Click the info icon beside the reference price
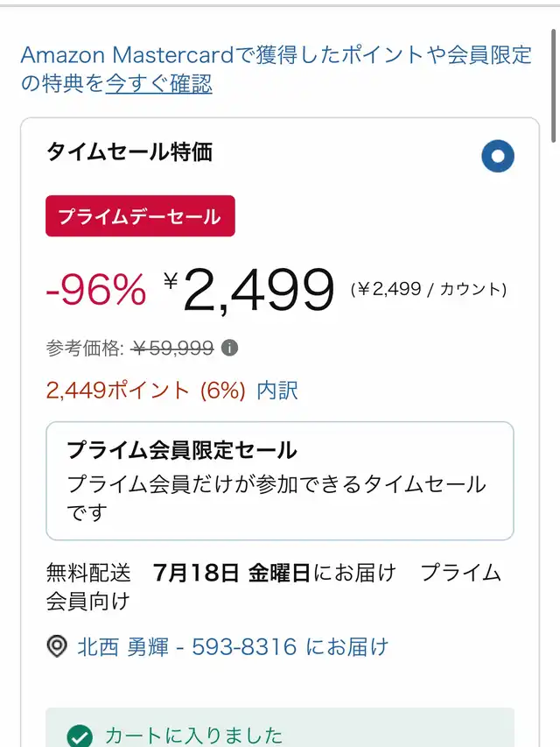 (x=229, y=348)
